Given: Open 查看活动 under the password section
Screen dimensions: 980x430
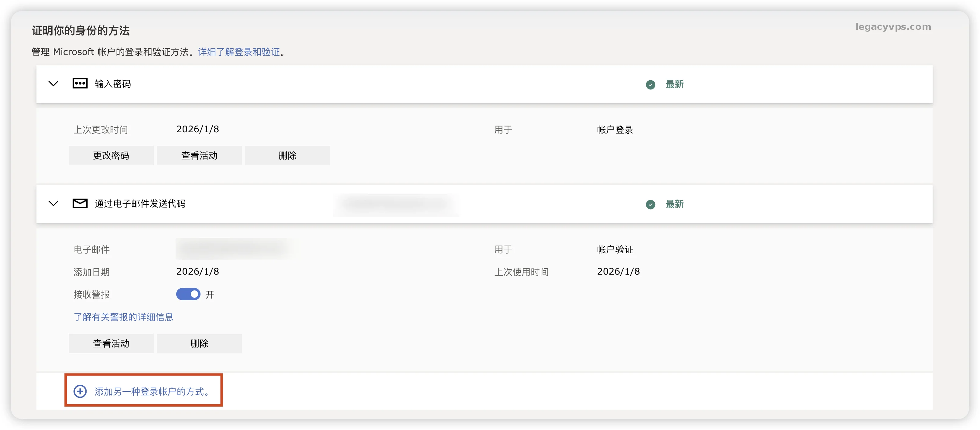Looking at the screenshot, I should pyautogui.click(x=199, y=155).
